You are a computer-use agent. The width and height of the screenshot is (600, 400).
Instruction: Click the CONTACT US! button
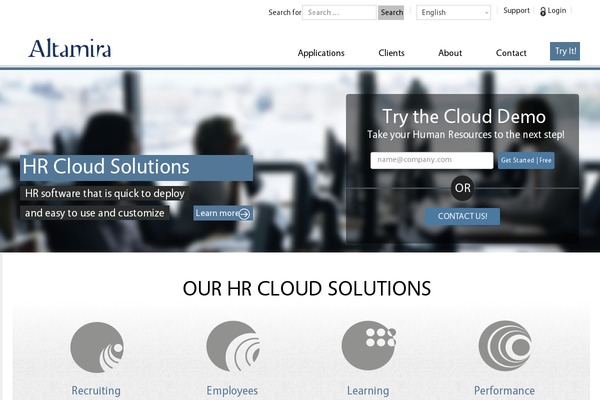tap(462, 216)
